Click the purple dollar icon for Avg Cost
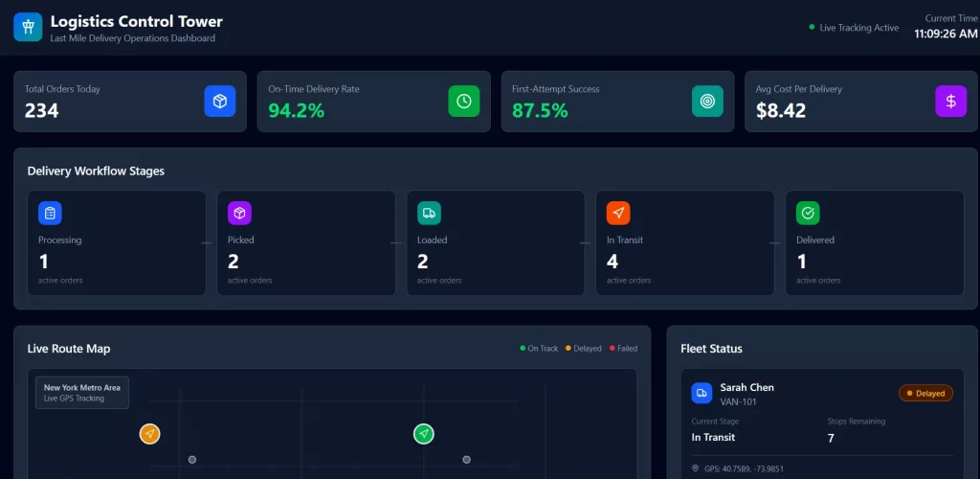Screen dimensions: 980x479 click(x=950, y=101)
